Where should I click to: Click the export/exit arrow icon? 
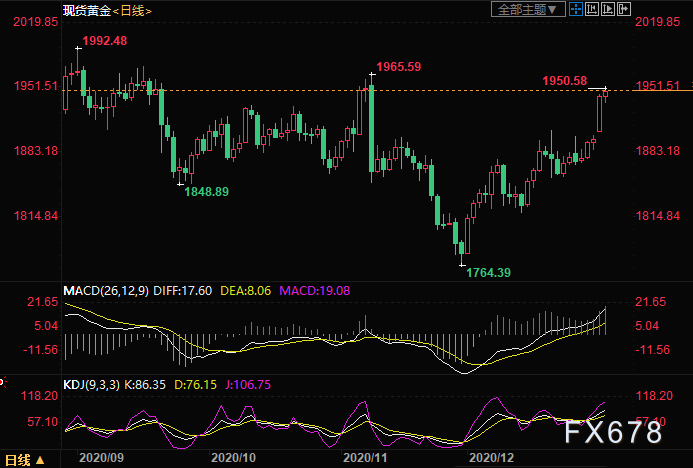(x=624, y=9)
